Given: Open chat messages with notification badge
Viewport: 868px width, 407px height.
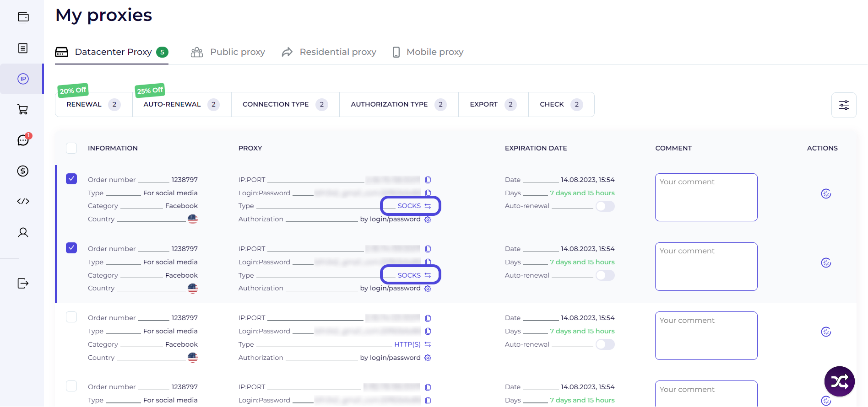Looking at the screenshot, I should pos(23,139).
